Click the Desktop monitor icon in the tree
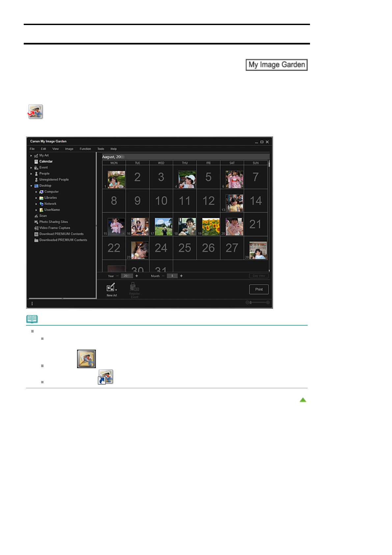Screen dimensions: 392x555 coord(36,186)
